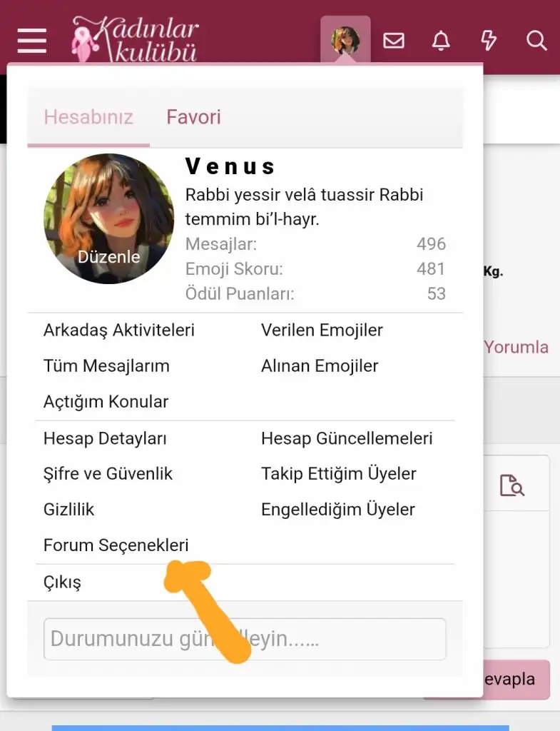
Task: Edit avatar via Düzenle
Action: coord(108,257)
